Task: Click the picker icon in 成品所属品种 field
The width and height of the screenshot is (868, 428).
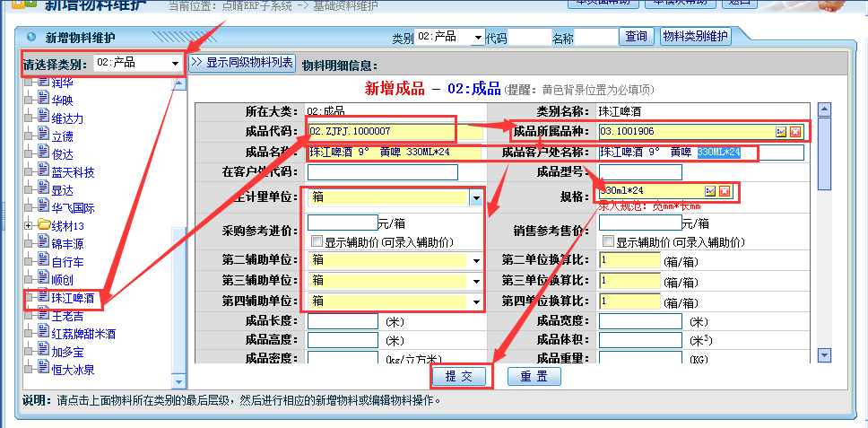Action: coord(781,132)
